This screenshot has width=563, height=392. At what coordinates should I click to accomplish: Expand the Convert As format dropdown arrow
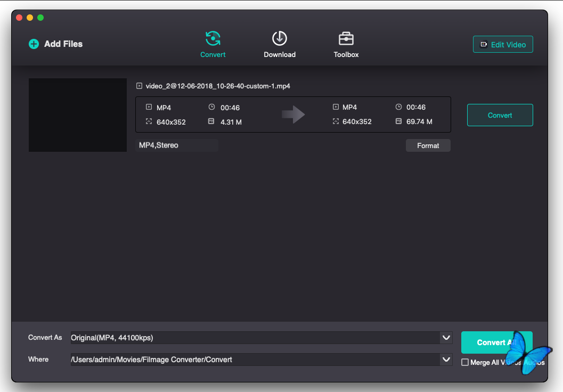pyautogui.click(x=446, y=338)
